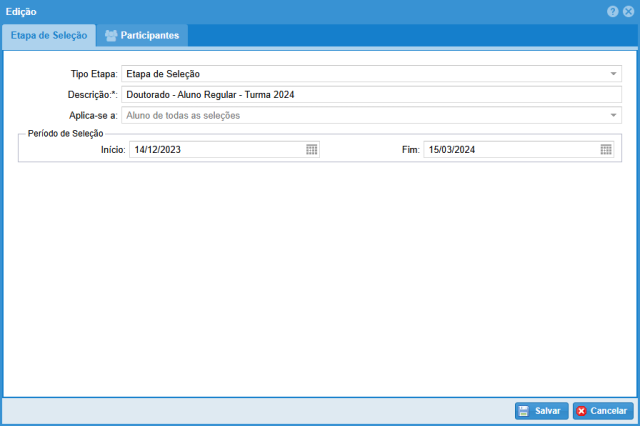Click the people icon on the Participantes tab
Viewport: 640px width, 426px height.
pyautogui.click(x=111, y=36)
